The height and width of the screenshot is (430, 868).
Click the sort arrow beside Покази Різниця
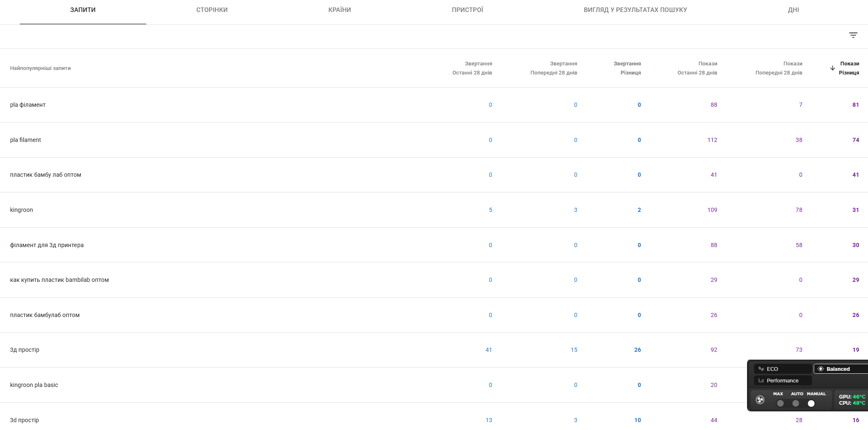point(832,68)
